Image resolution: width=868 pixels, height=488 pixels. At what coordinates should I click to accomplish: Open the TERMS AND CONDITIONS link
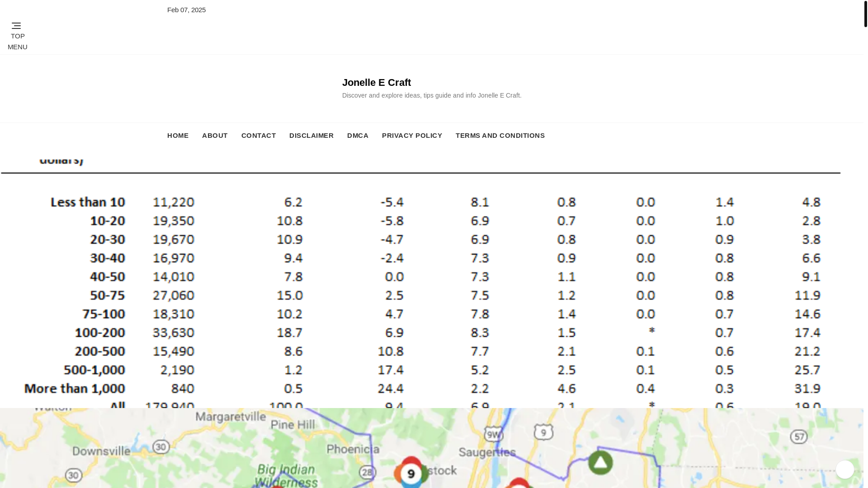click(500, 136)
